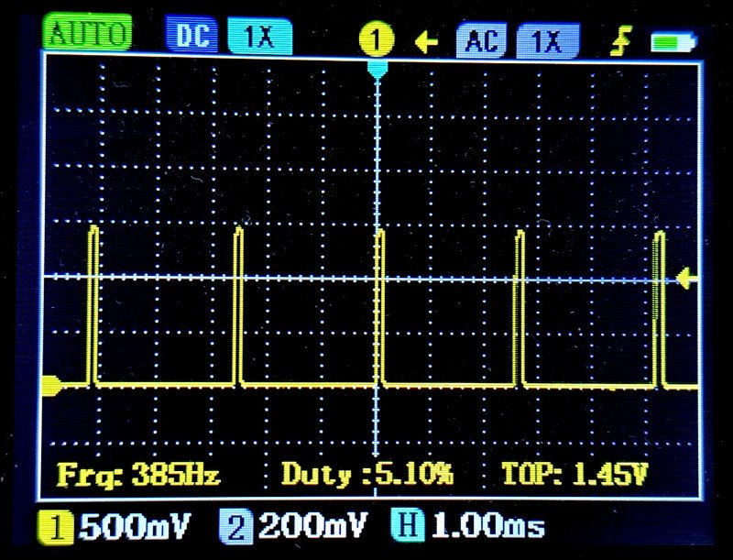Click the green battery status icon
The width and height of the screenshot is (733, 560).
coord(673,43)
